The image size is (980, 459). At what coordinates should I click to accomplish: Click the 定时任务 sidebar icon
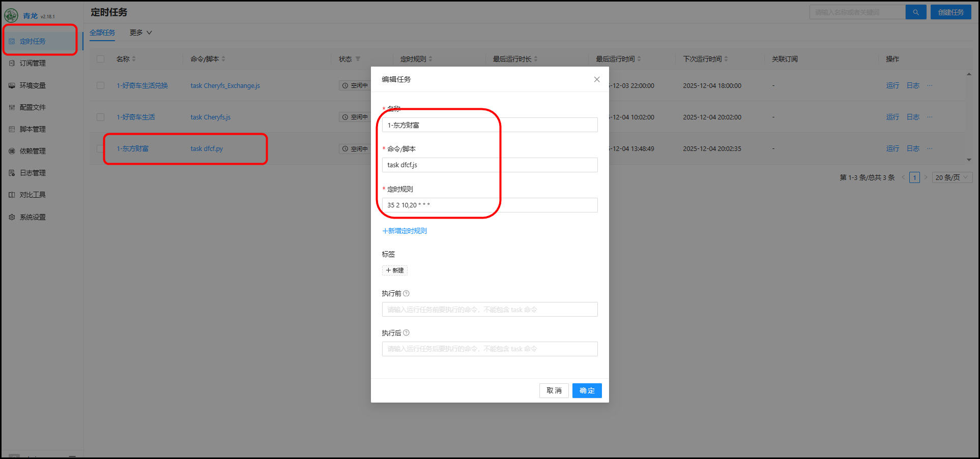[x=12, y=41]
